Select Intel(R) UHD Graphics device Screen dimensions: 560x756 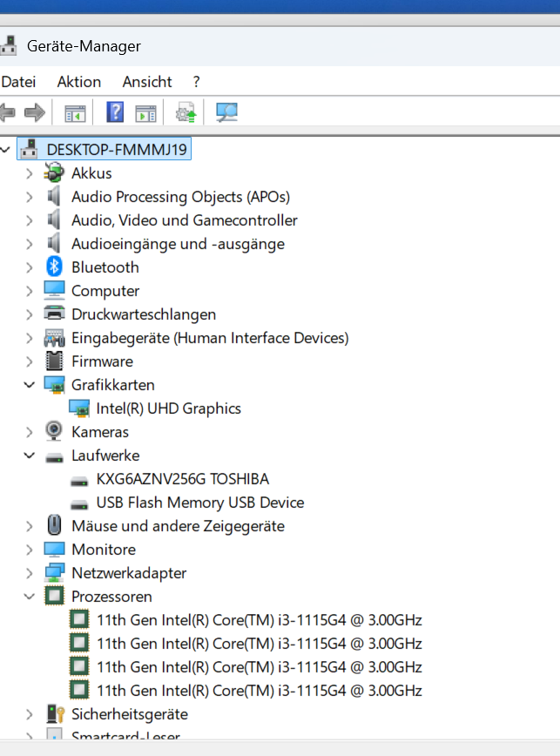click(x=168, y=408)
